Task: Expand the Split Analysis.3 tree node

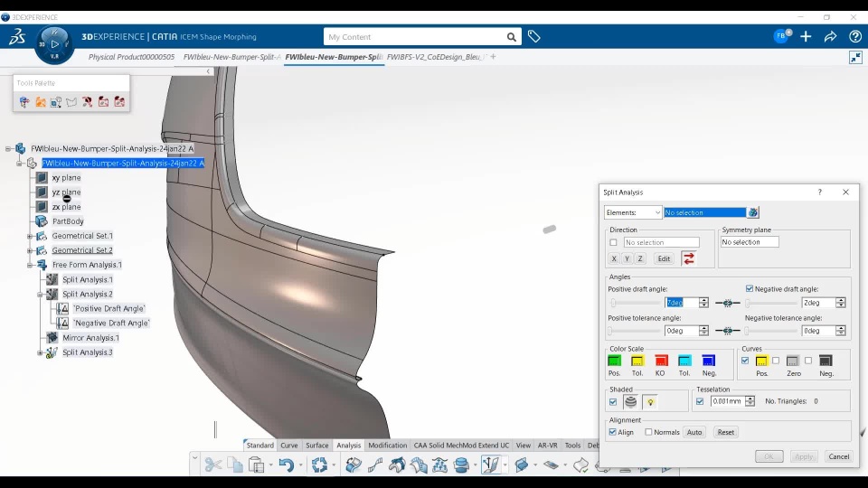Action: click(40, 352)
